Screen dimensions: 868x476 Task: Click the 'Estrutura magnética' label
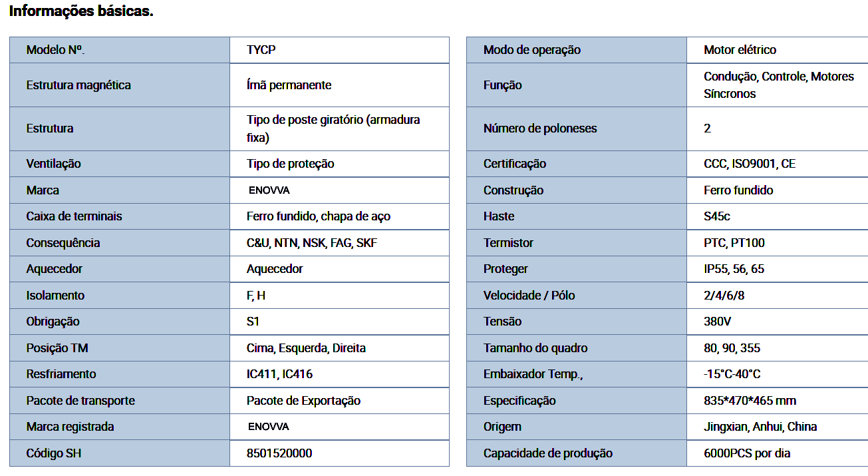pos(78,85)
